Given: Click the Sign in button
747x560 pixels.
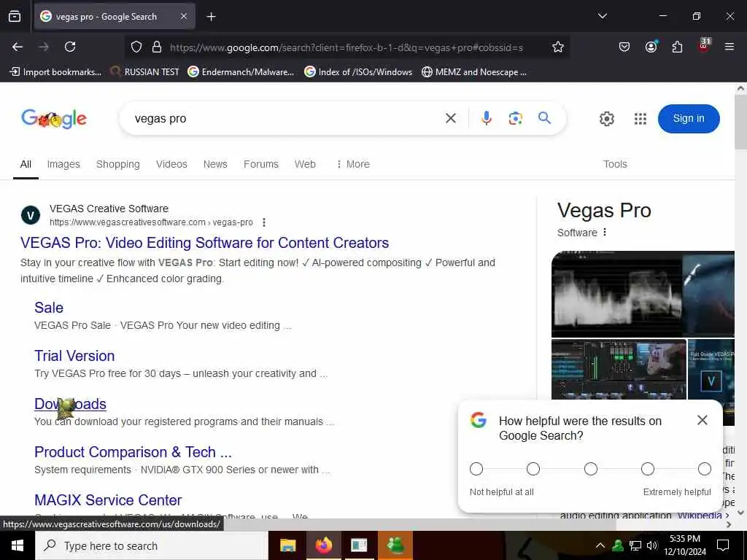Looking at the screenshot, I should tap(689, 119).
